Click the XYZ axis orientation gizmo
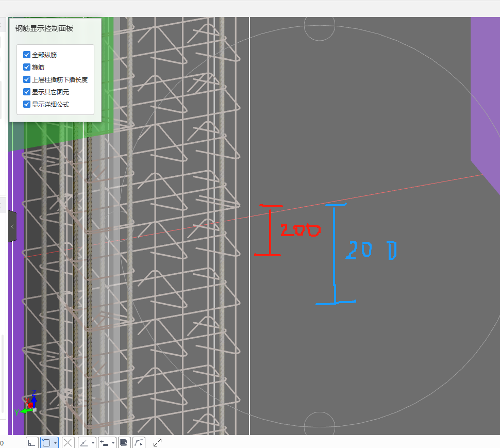 [27, 403]
